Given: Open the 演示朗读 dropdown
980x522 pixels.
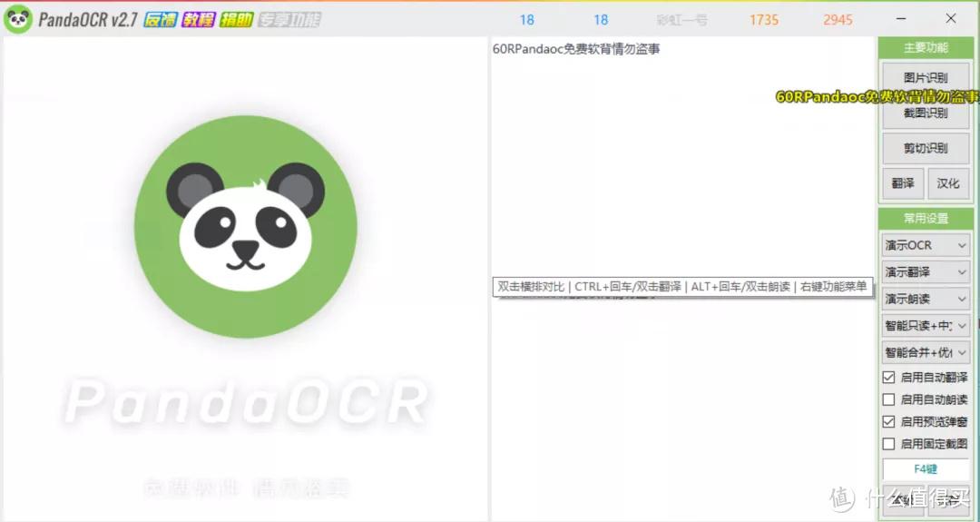Looking at the screenshot, I should (x=926, y=299).
